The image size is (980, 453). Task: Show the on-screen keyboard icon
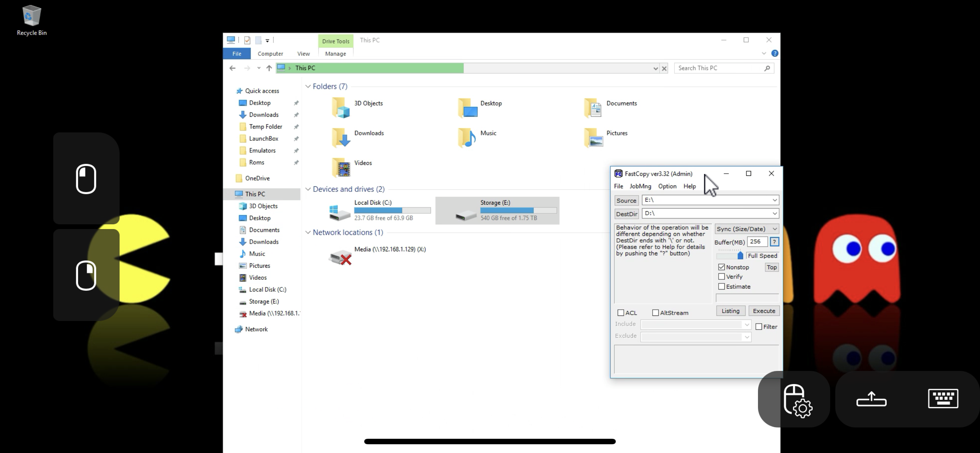pyautogui.click(x=943, y=398)
